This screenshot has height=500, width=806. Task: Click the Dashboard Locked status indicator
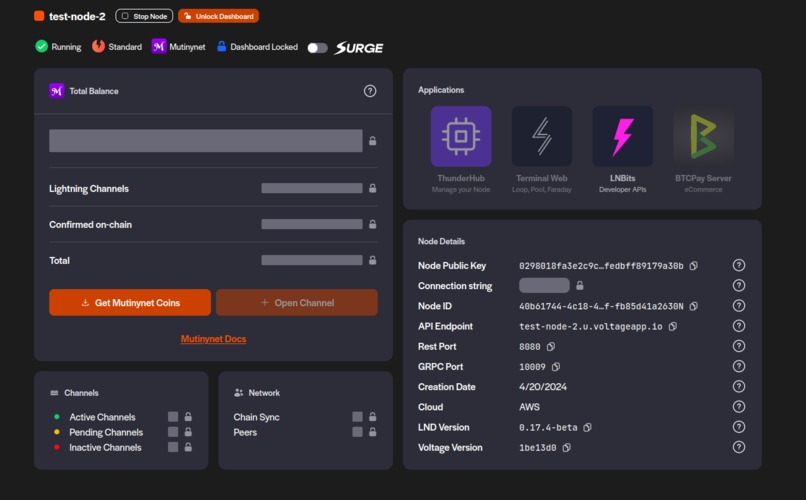257,47
